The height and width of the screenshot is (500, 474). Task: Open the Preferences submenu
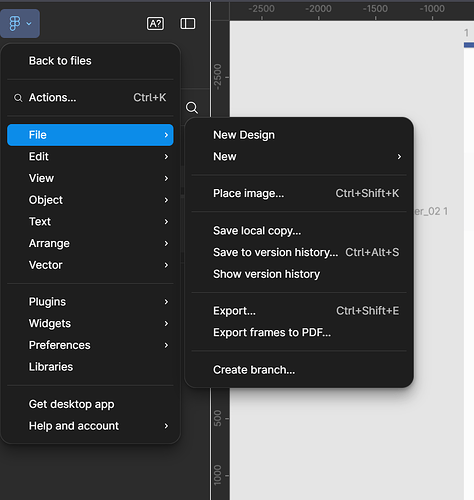pos(90,345)
